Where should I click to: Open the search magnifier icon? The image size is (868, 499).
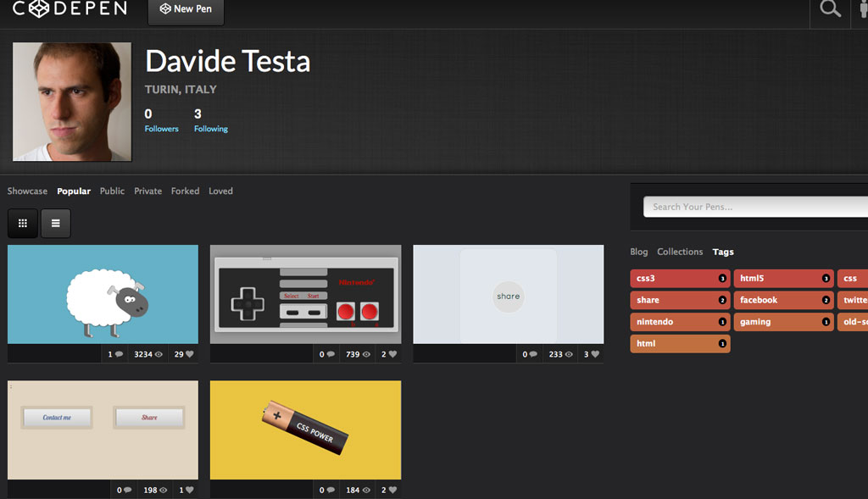click(830, 8)
